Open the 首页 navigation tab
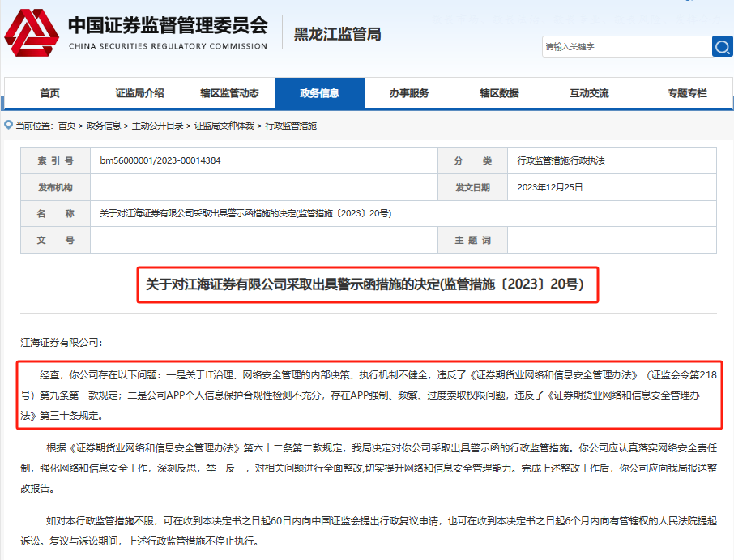The width and height of the screenshot is (734, 560). pos(49,93)
